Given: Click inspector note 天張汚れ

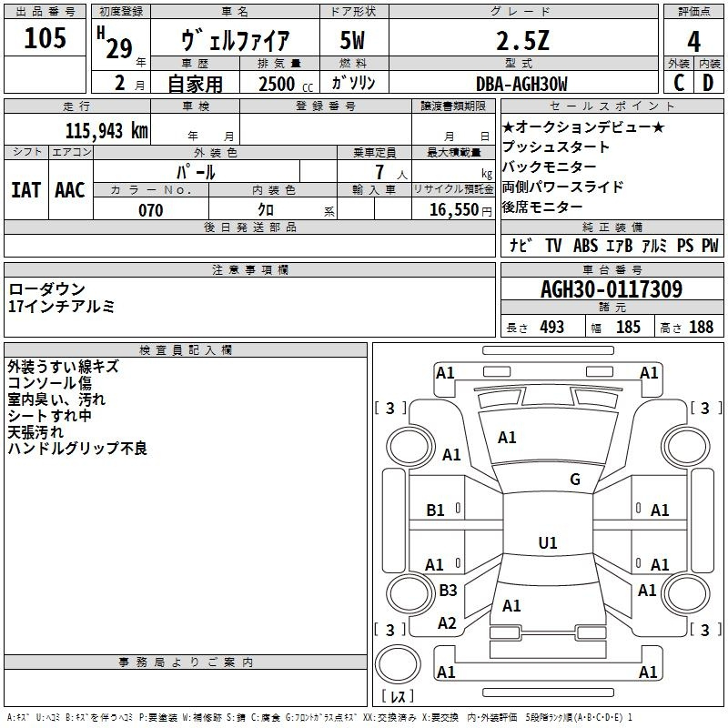Looking at the screenshot, I should (35, 431).
